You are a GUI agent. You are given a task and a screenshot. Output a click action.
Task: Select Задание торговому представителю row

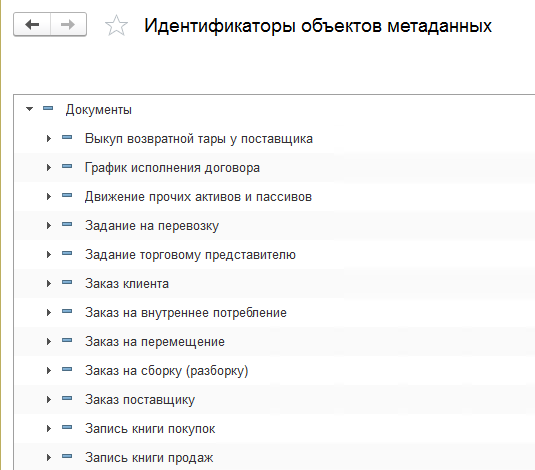click(x=275, y=254)
